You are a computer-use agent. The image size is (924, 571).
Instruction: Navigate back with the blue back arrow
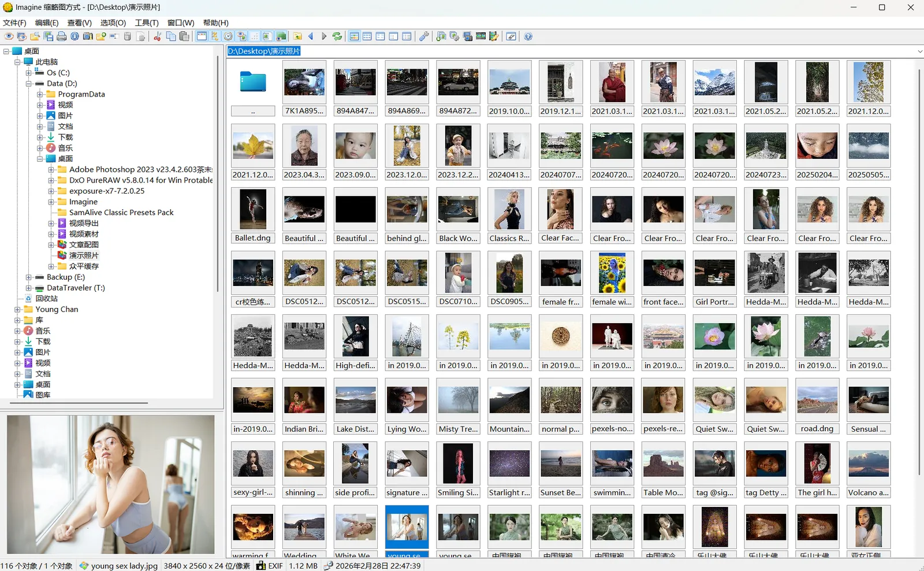(310, 36)
